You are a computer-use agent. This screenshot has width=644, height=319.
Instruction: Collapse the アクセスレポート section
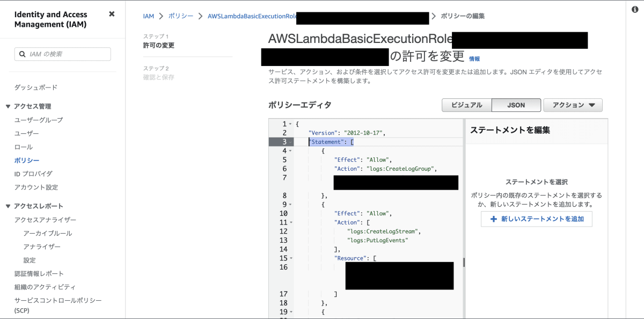[8, 206]
